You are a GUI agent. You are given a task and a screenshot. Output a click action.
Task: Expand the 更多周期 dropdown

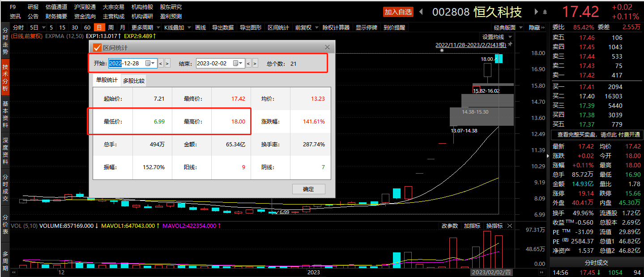pos(145,28)
